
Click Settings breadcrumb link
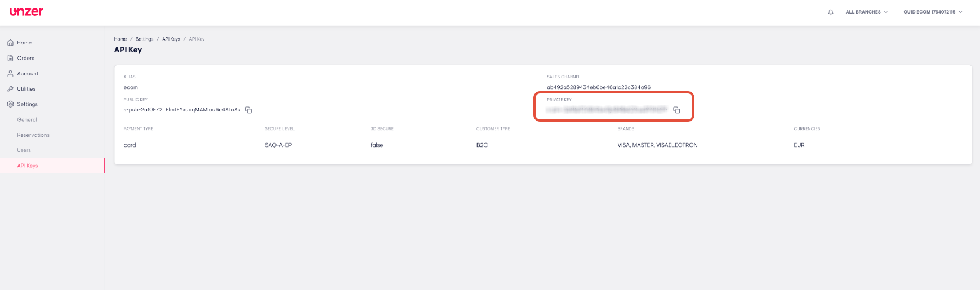click(144, 39)
